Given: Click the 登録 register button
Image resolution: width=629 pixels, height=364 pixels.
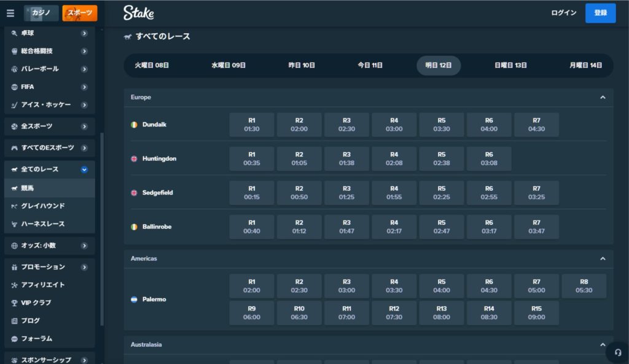Looking at the screenshot, I should click(601, 13).
